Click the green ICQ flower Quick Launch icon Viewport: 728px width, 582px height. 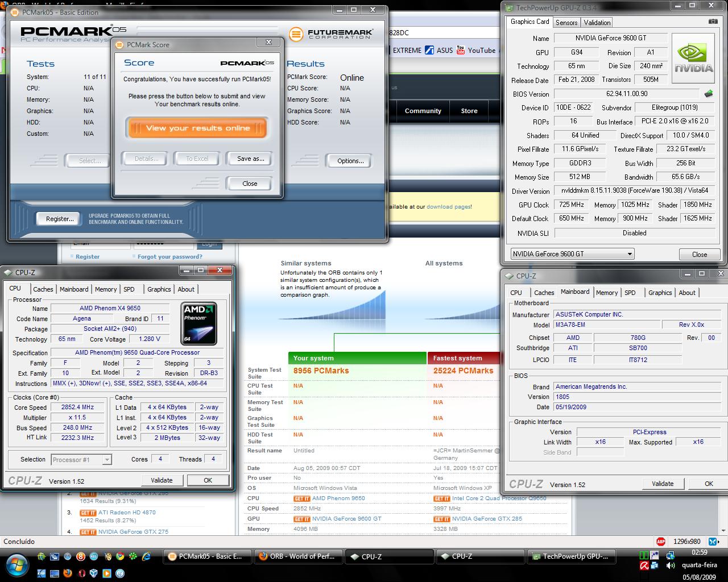pyautogui.click(x=133, y=556)
